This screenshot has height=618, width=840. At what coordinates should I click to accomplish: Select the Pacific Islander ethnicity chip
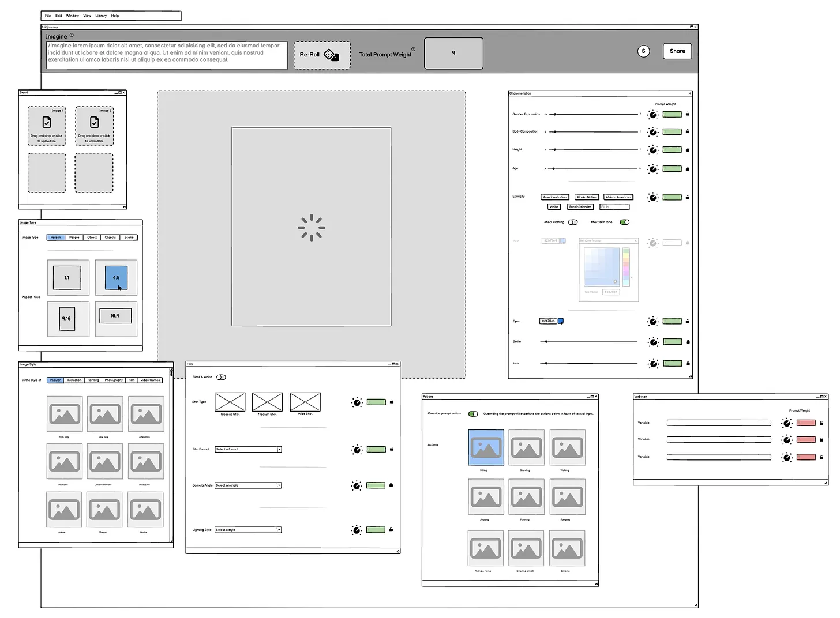580,207
